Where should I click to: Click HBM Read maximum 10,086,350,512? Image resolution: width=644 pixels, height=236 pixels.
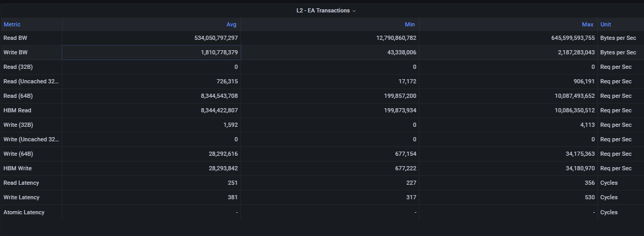coord(575,110)
